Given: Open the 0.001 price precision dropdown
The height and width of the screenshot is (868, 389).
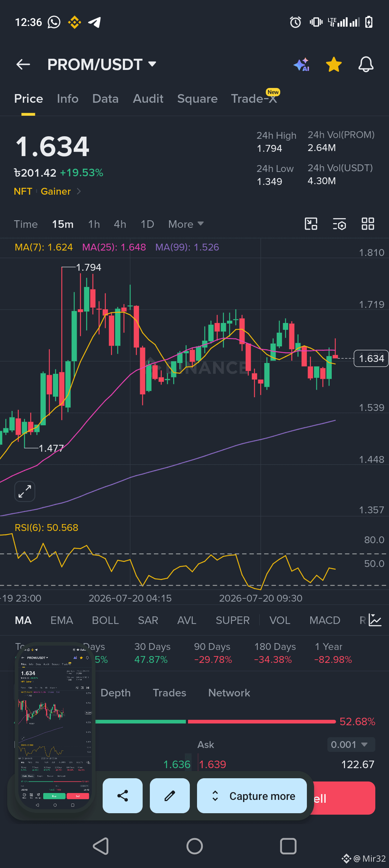Looking at the screenshot, I should tap(351, 745).
